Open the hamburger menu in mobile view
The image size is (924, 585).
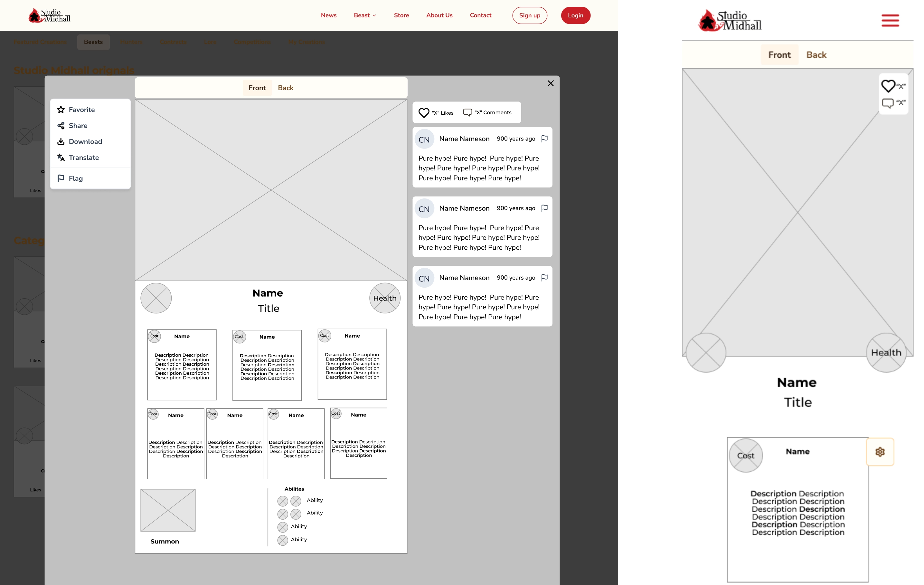pyautogui.click(x=890, y=20)
